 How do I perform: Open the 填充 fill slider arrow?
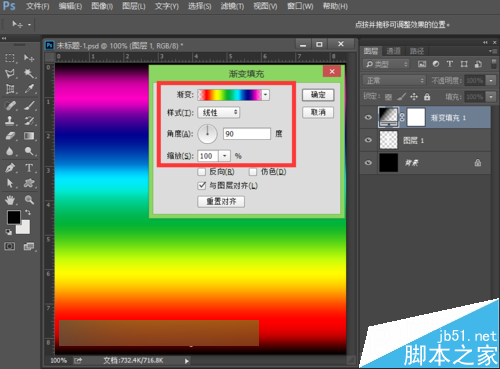click(491, 97)
